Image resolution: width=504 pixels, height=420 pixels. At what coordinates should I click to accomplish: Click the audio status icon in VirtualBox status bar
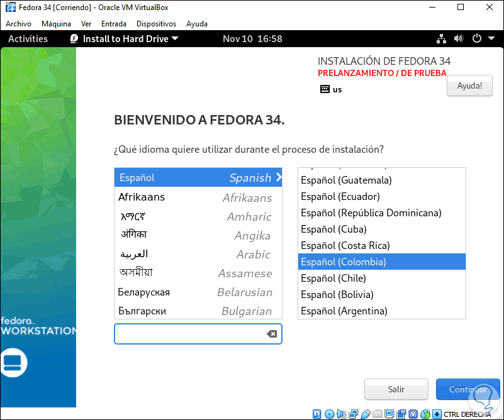342,414
